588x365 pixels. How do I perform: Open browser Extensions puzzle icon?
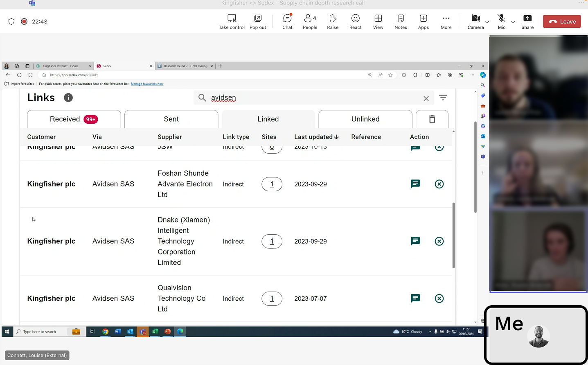coord(415,75)
